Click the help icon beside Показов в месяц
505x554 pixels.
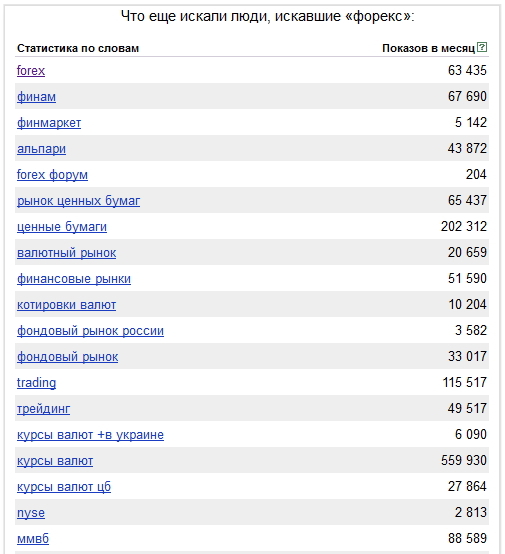pos(482,47)
